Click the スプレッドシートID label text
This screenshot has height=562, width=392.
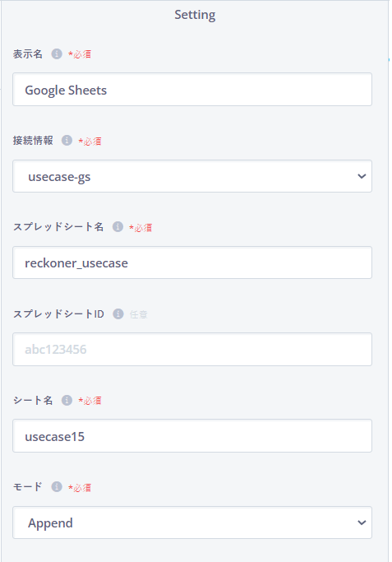(x=58, y=314)
